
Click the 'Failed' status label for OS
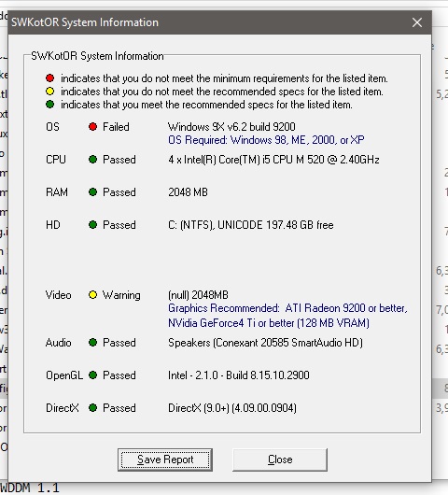coord(116,127)
